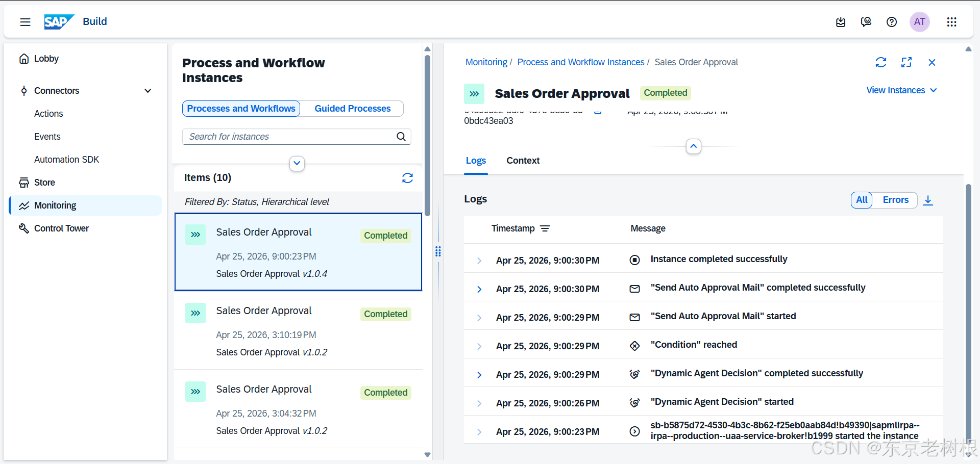Image resolution: width=980 pixels, height=464 pixels.
Task: Click the process icon of 3:10:19 PM instance
Action: pyautogui.click(x=195, y=313)
